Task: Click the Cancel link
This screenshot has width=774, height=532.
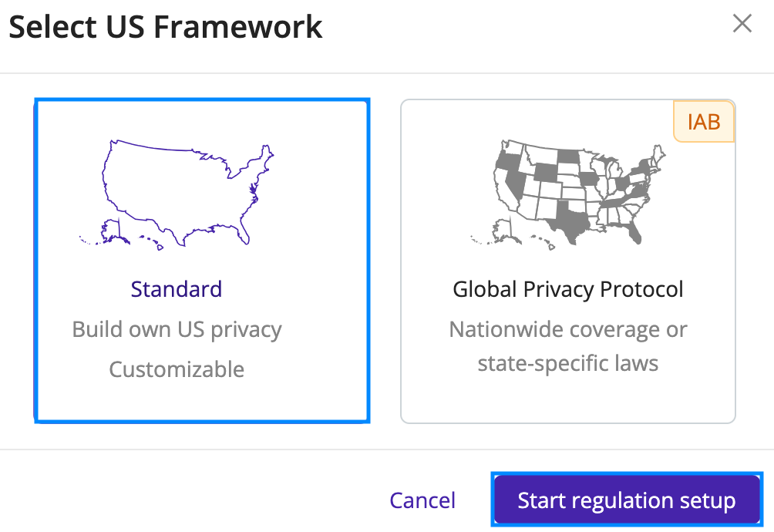Action: coord(422,500)
